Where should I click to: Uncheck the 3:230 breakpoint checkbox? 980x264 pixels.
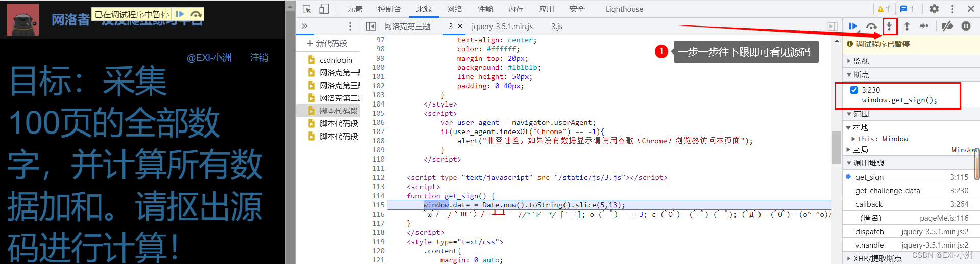854,90
